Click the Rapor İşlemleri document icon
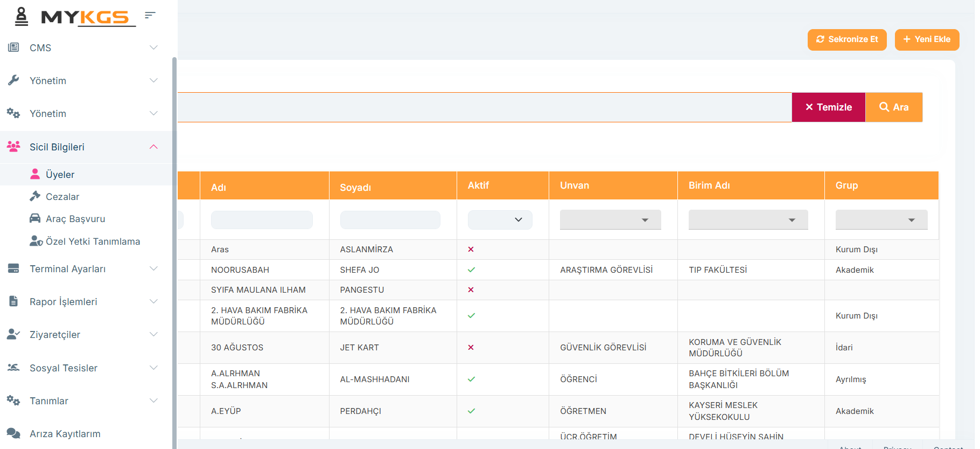980x449 pixels. pyautogui.click(x=13, y=301)
